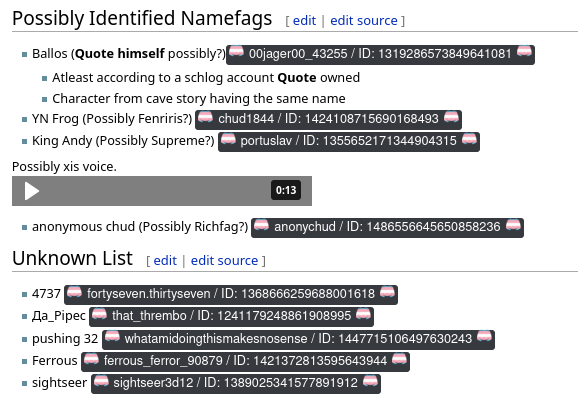
Task: Click right flag icon after ID 1486556645650858236
Action: (x=513, y=225)
